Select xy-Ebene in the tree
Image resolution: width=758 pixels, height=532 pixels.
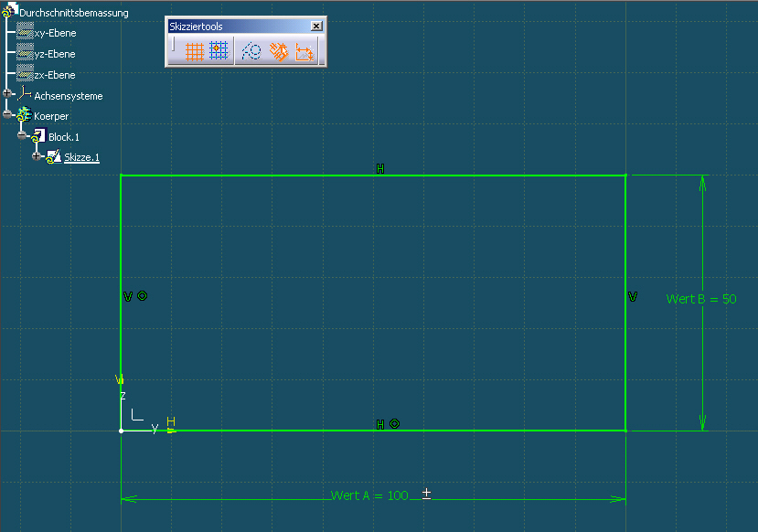click(55, 33)
